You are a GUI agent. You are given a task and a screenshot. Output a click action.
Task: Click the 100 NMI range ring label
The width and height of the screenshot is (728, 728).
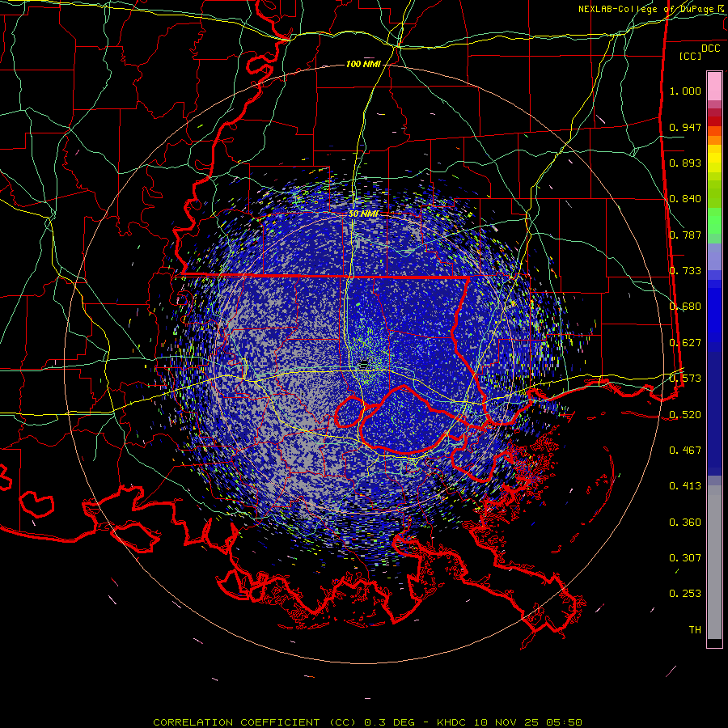[363, 64]
